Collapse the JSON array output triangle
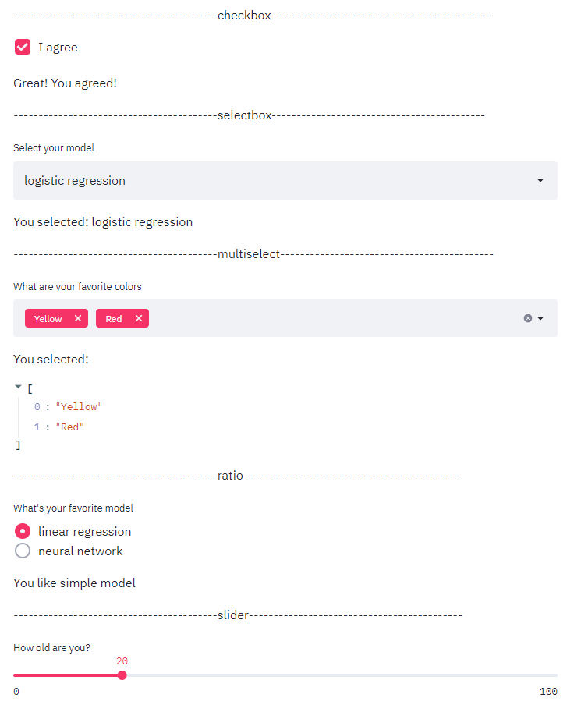 click(18, 387)
